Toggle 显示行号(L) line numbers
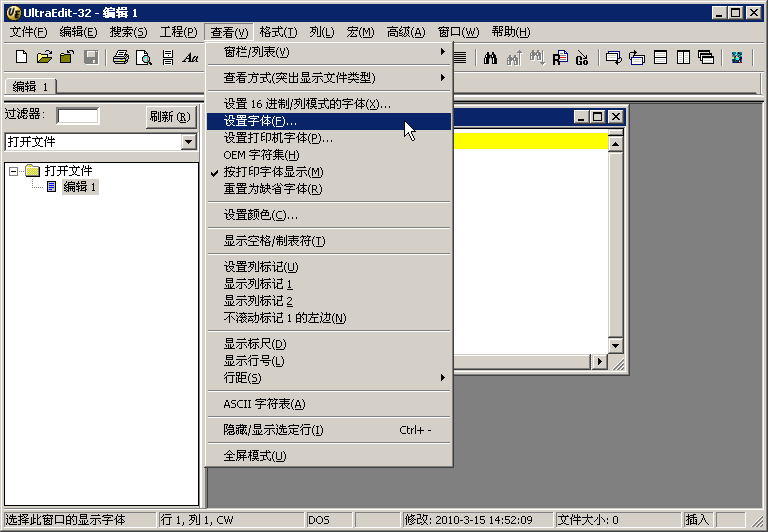Viewport: 768px width, 532px height. (x=328, y=361)
